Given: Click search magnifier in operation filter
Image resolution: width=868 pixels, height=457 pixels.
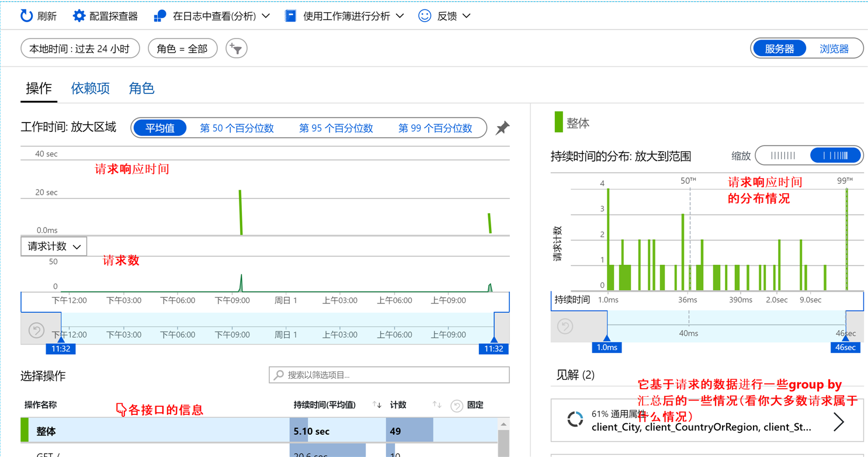Looking at the screenshot, I should [279, 375].
